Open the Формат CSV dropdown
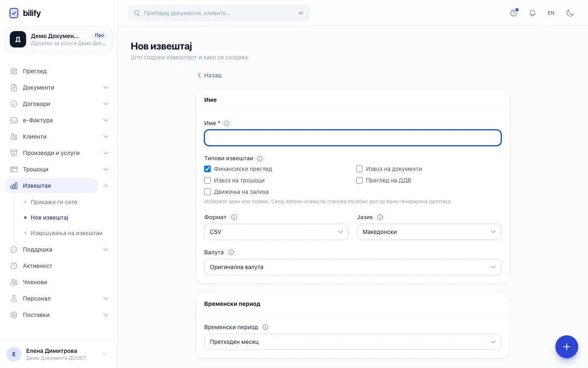Image resolution: width=588 pixels, height=368 pixels. coord(276,232)
